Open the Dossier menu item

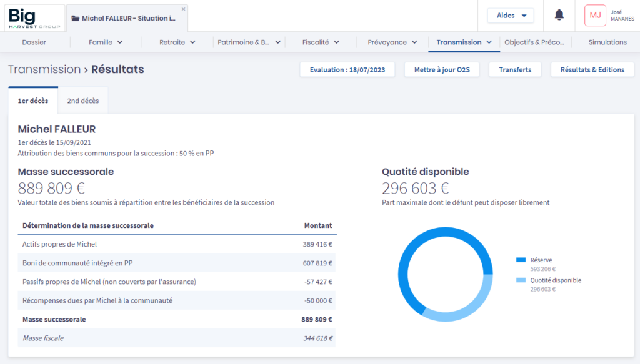[34, 42]
